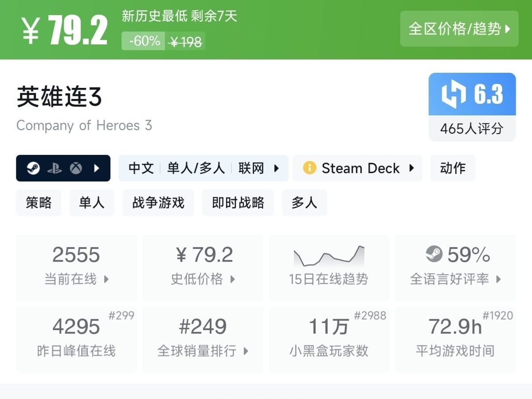This screenshot has width=532, height=399.
Task: Expand language and multiplayer details arrow
Action: [x=277, y=168]
